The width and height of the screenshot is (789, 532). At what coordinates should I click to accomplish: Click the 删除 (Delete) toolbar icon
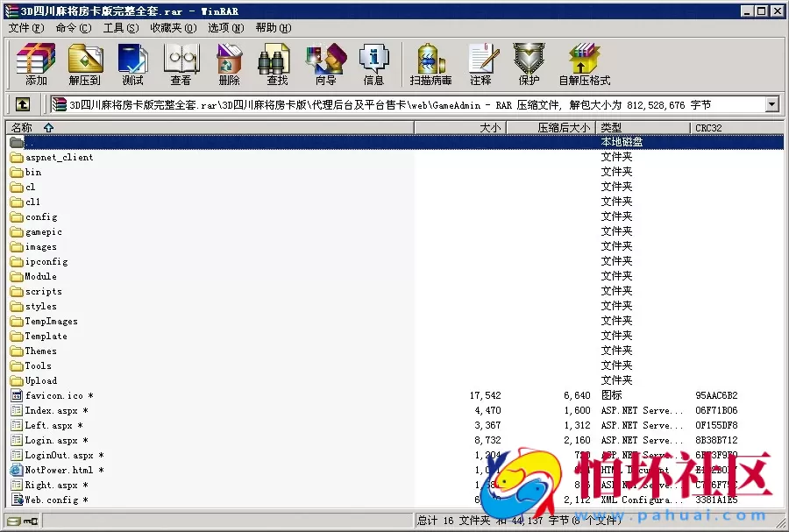228,64
